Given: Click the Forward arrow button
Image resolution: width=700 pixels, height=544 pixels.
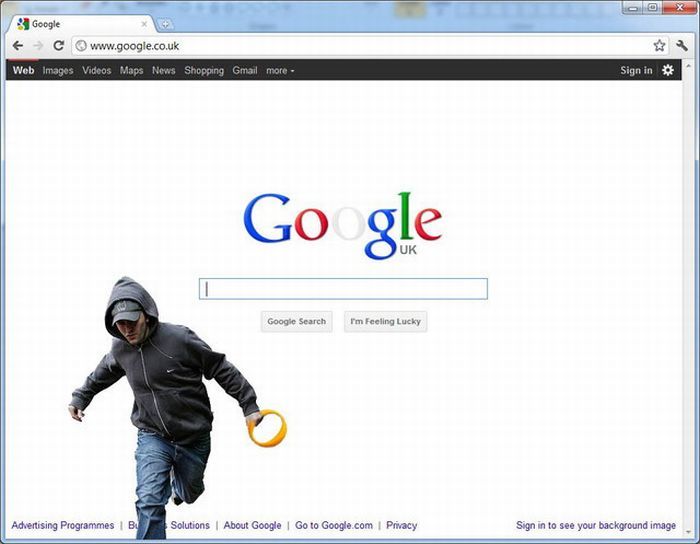Looking at the screenshot, I should coord(38,46).
